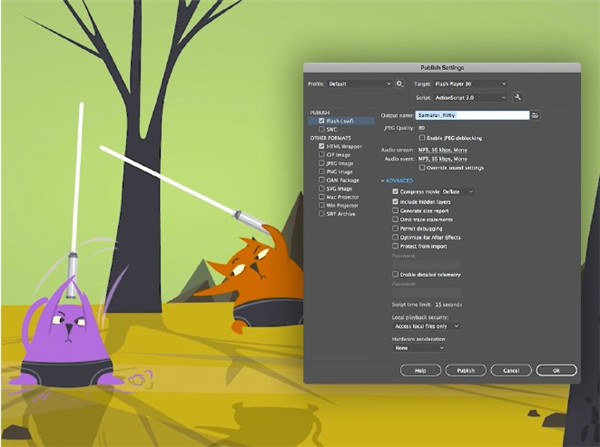Enable the OAM Package checkbox
Viewport: 600px width, 447px height.
click(321, 179)
